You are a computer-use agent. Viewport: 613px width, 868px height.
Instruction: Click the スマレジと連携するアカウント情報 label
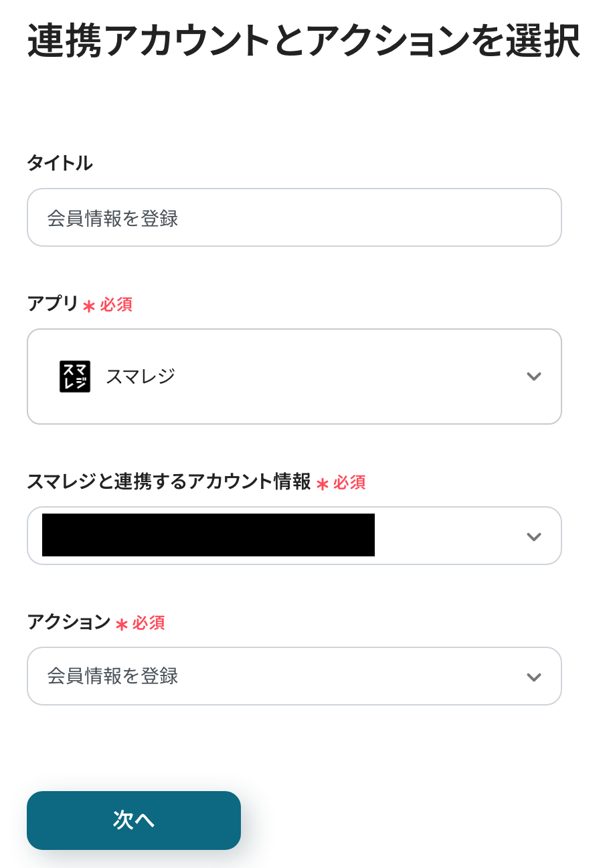169,481
